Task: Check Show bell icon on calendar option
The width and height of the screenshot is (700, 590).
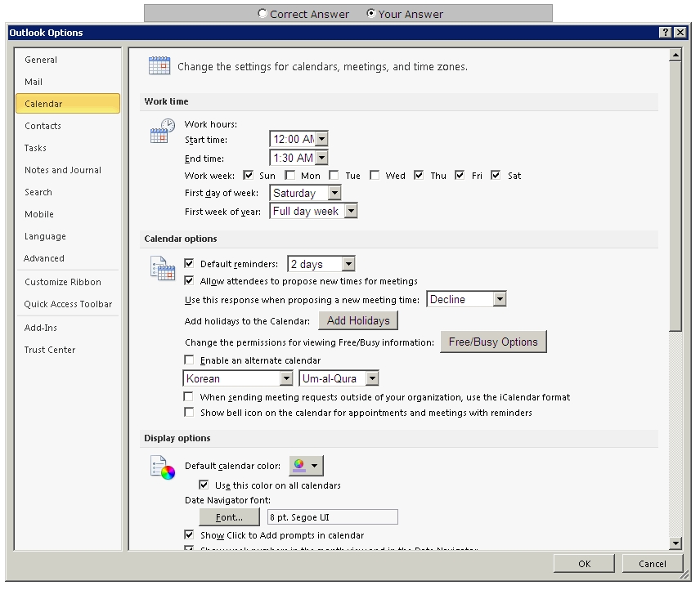Action: (189, 412)
